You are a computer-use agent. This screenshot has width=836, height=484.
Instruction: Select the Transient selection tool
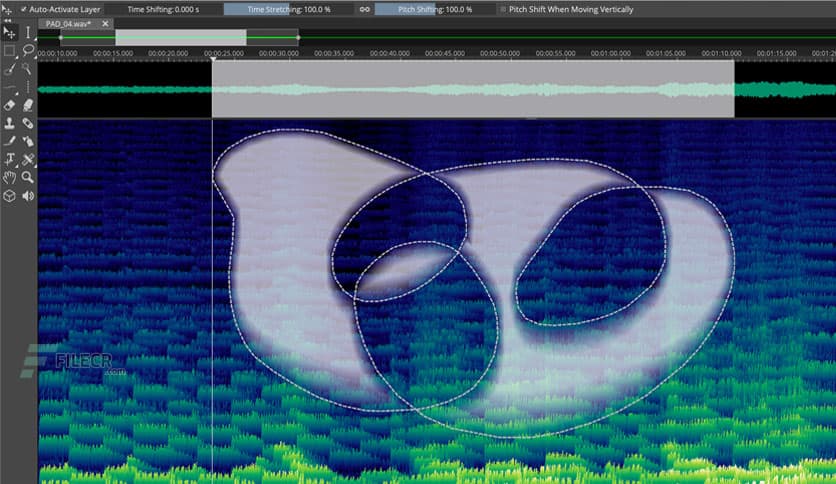28,87
